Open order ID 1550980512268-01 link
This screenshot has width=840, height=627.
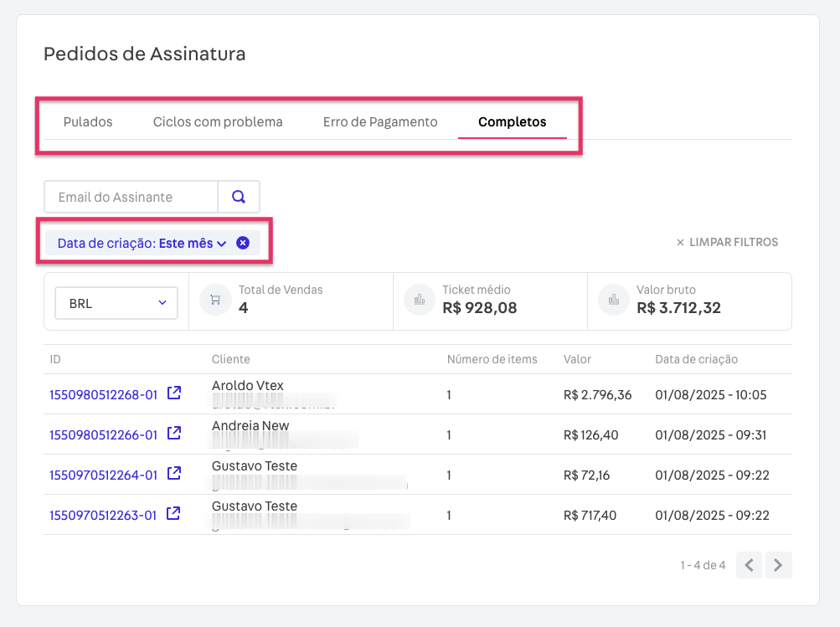[x=104, y=394]
